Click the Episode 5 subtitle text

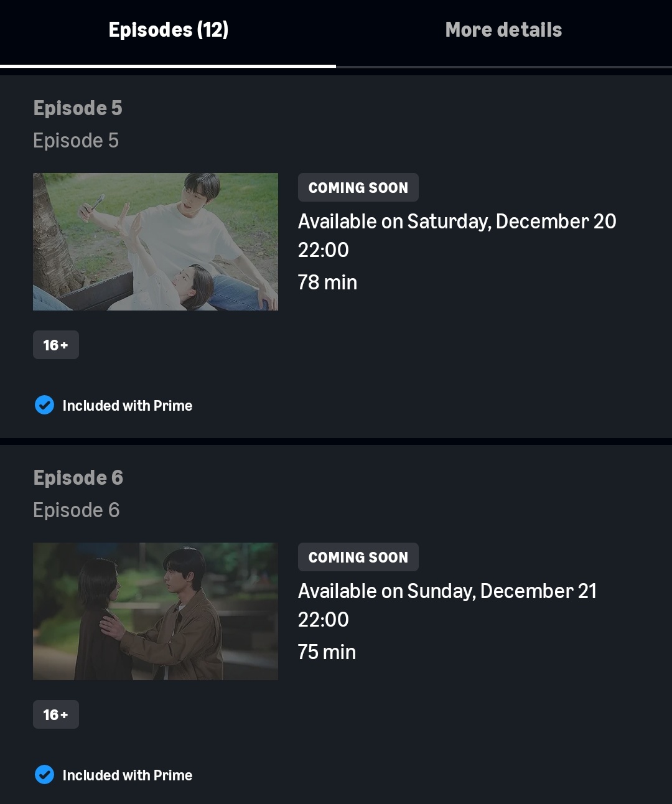pos(76,141)
